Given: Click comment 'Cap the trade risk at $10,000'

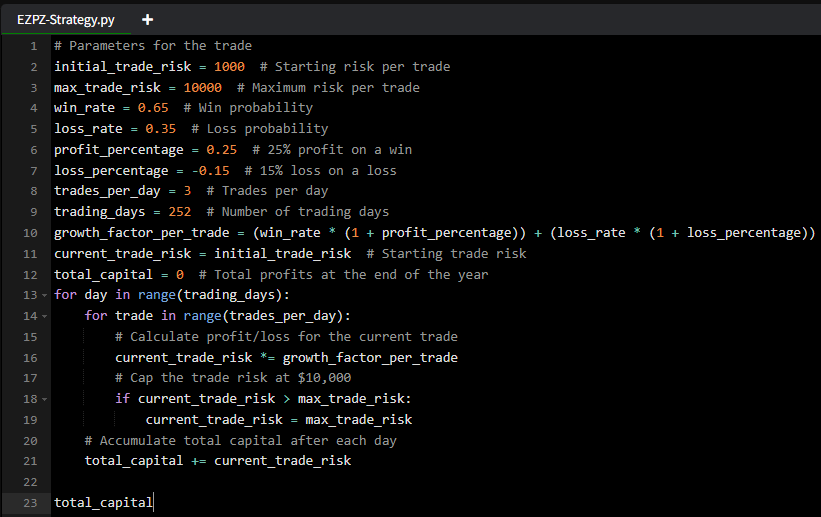Looking at the screenshot, I should pos(234,378).
